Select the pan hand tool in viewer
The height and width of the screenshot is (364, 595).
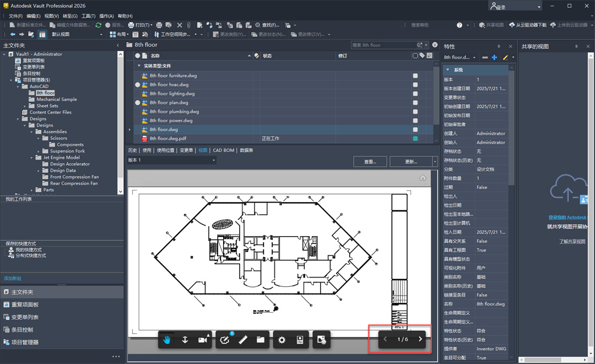pos(167,340)
